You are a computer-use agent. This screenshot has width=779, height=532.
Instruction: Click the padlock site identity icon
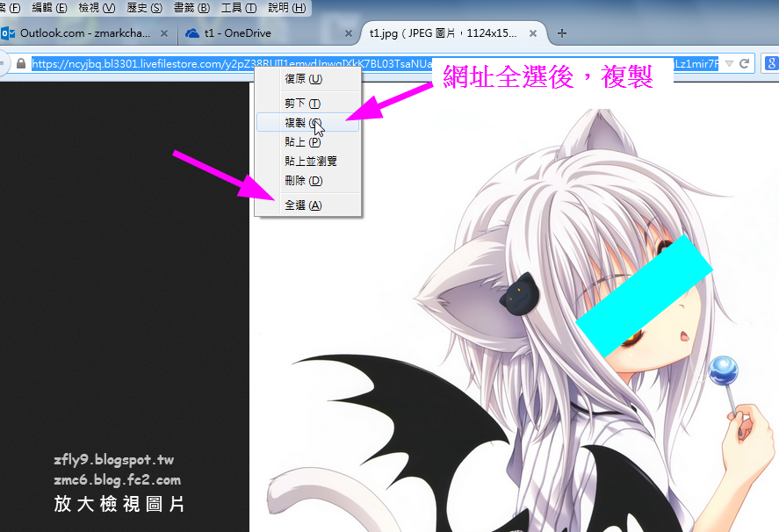(21, 63)
